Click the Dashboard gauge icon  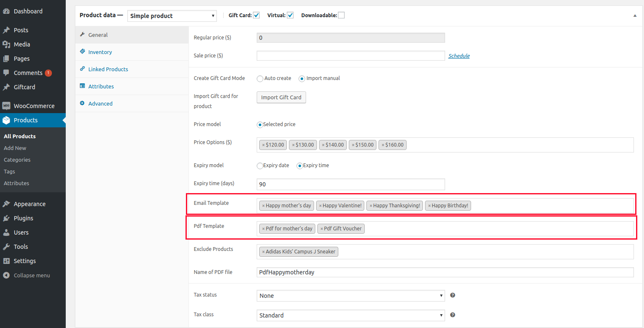point(6,11)
